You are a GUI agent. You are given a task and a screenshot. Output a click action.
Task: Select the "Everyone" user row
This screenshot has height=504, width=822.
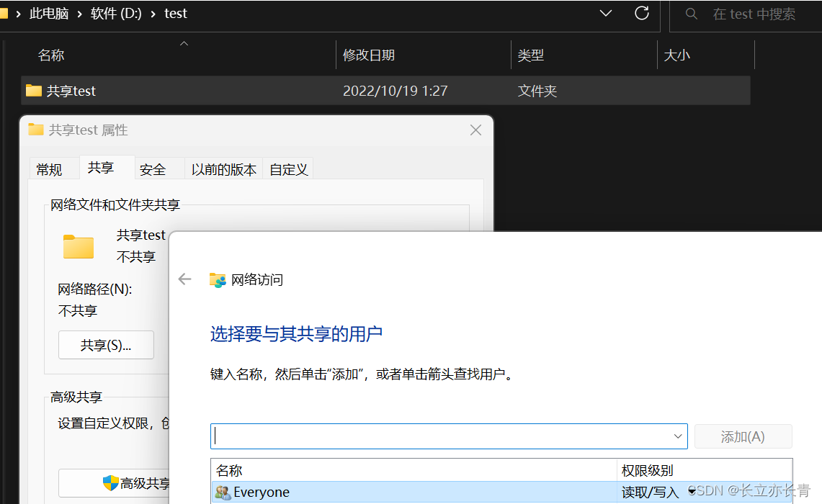click(501, 492)
